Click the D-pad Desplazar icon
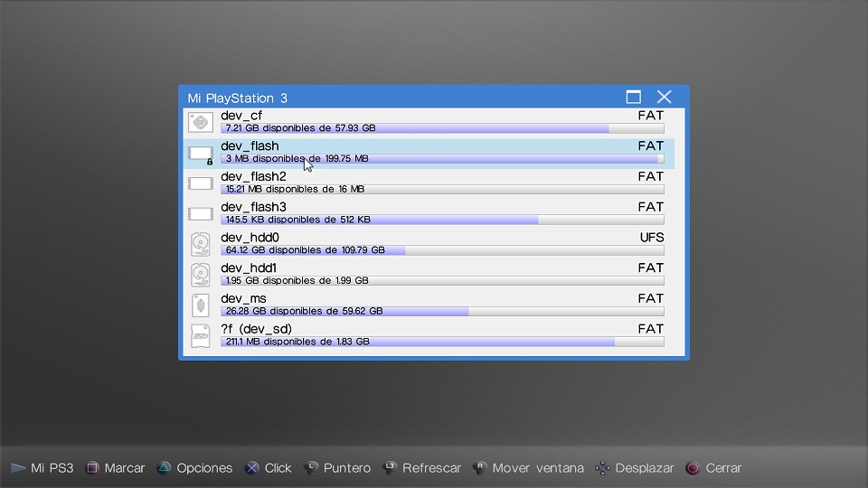Image resolution: width=868 pixels, height=488 pixels. (602, 468)
